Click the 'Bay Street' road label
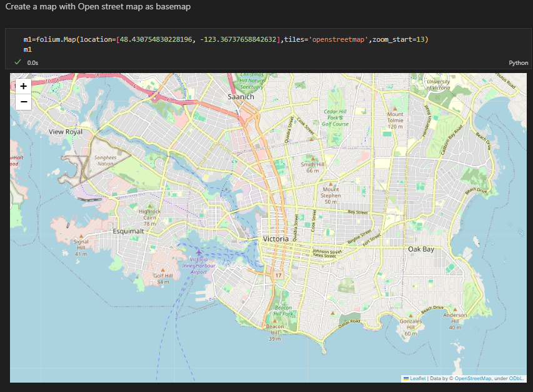Viewport: 533px width, 392px height. (x=357, y=212)
